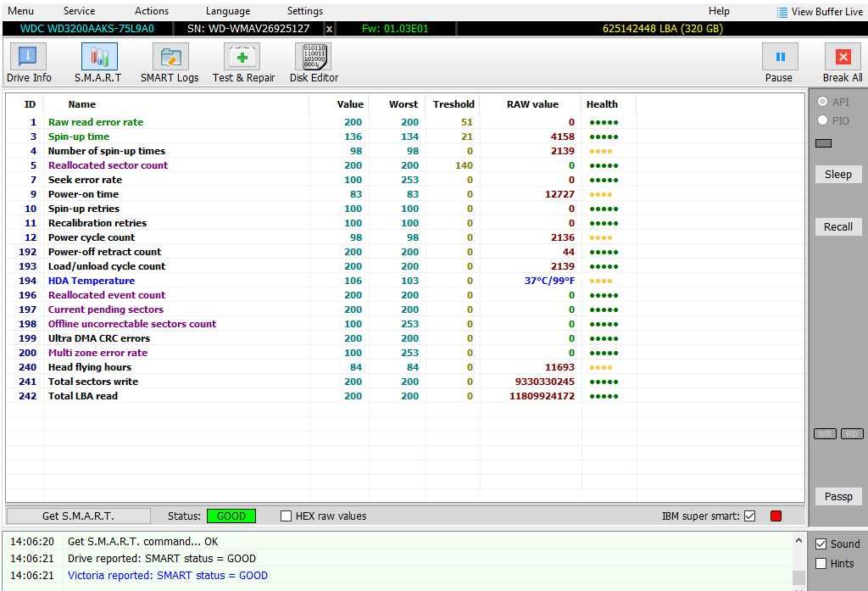Screen dimensions: 868x591
Task: Open SMART Logs
Action: click(170, 63)
